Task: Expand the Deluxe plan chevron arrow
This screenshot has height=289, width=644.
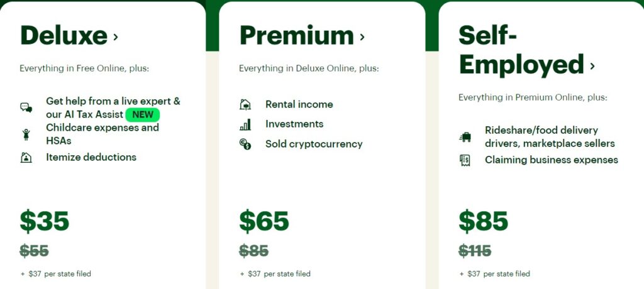Action: (116, 37)
